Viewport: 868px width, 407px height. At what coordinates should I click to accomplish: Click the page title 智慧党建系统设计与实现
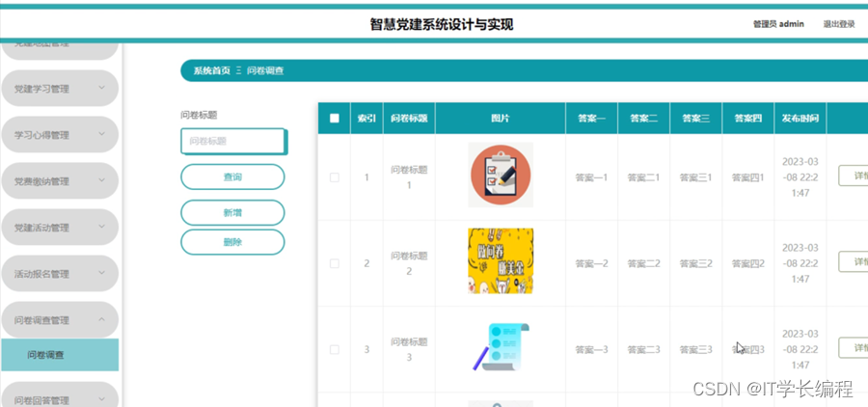pos(442,24)
